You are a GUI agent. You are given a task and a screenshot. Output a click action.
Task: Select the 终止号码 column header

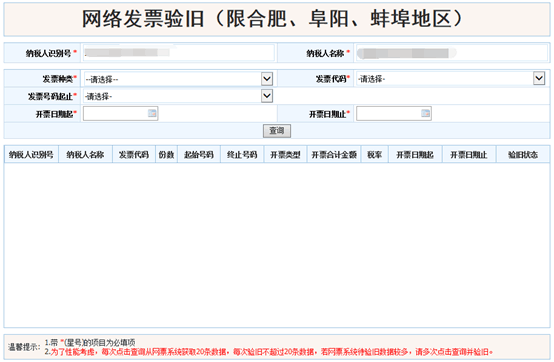[x=242, y=155]
